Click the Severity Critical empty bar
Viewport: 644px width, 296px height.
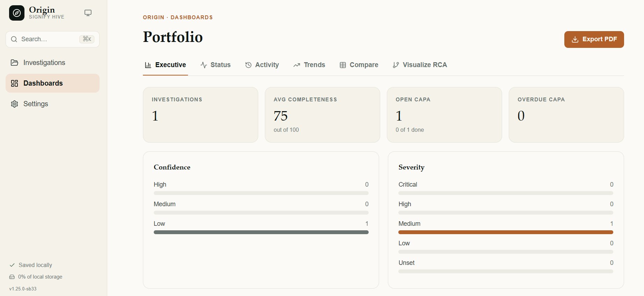tap(506, 193)
